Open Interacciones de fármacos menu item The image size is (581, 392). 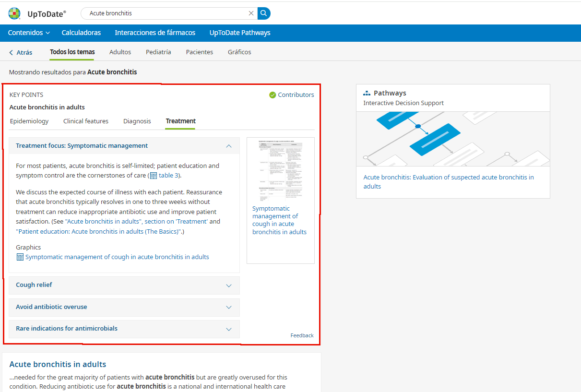tap(155, 33)
